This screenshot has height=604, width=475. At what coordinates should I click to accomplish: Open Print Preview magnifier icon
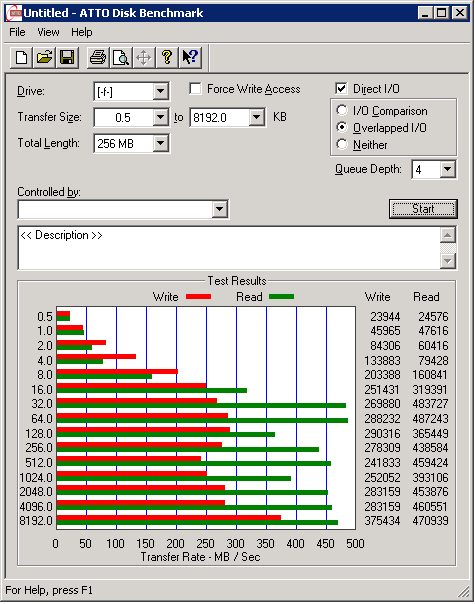[x=121, y=58]
